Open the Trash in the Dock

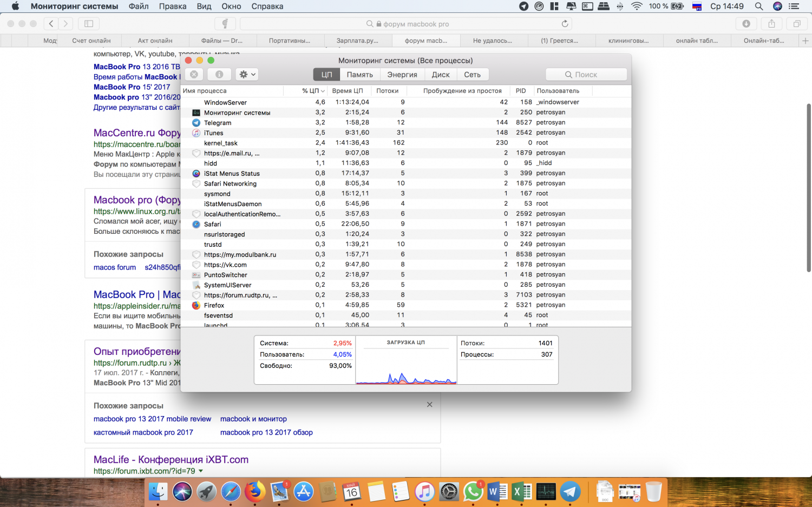click(x=654, y=491)
